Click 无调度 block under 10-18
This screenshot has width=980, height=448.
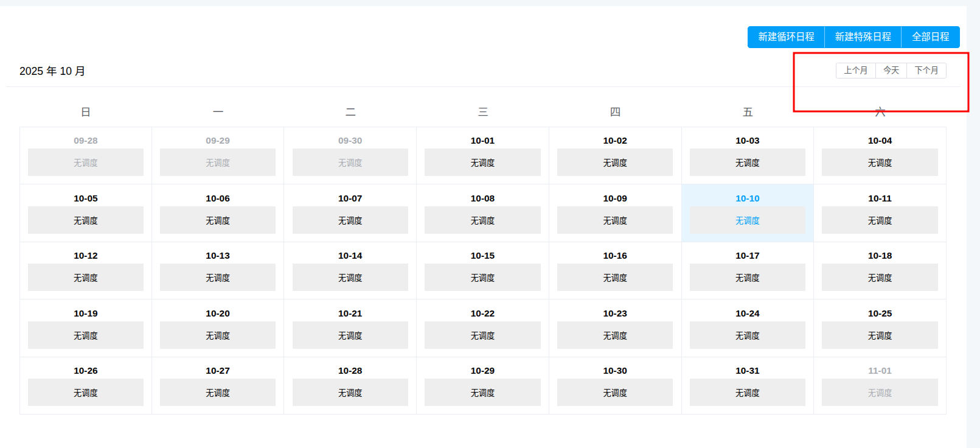pyautogui.click(x=880, y=278)
